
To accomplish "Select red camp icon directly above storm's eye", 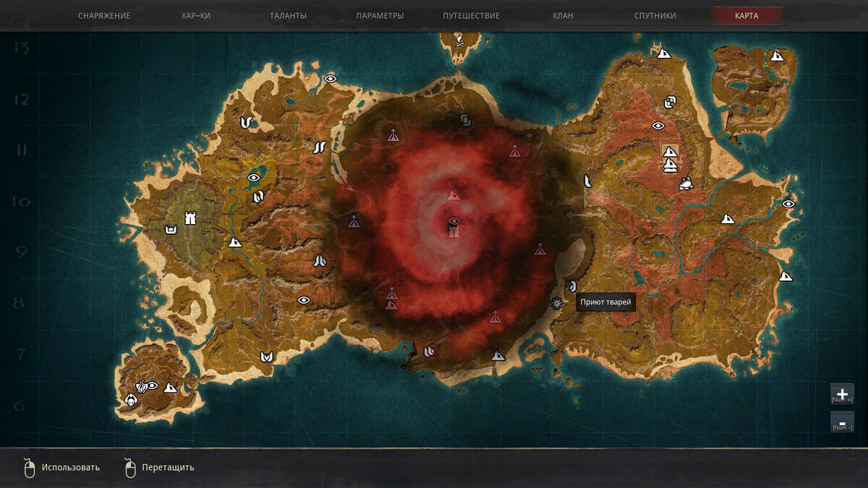I will click(x=454, y=194).
